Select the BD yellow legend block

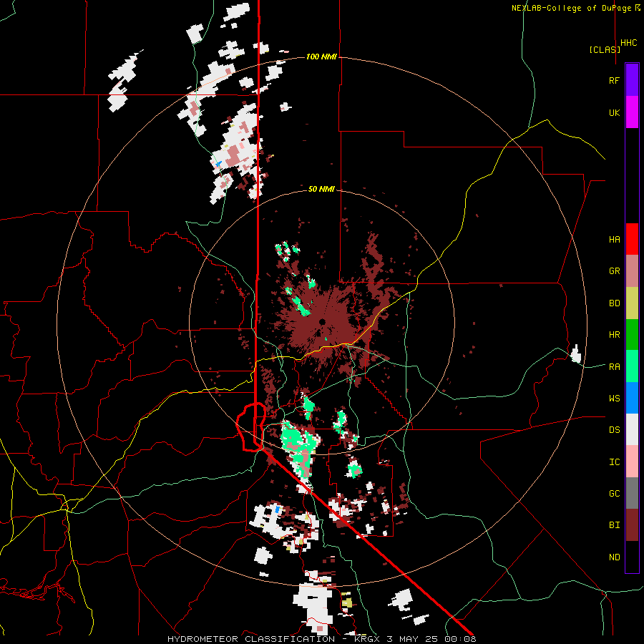(632, 303)
